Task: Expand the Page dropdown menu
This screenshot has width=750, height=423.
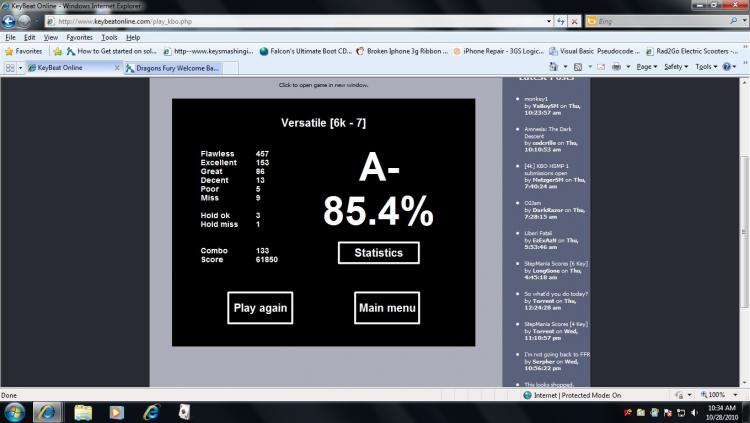Action: click(646, 67)
